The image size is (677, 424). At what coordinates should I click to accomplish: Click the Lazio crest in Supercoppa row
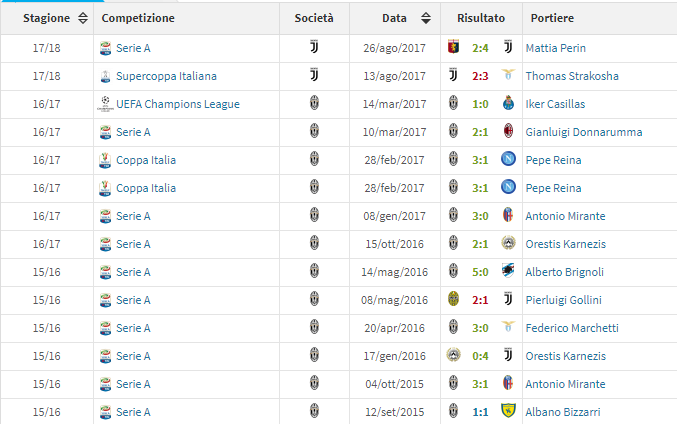coord(509,75)
